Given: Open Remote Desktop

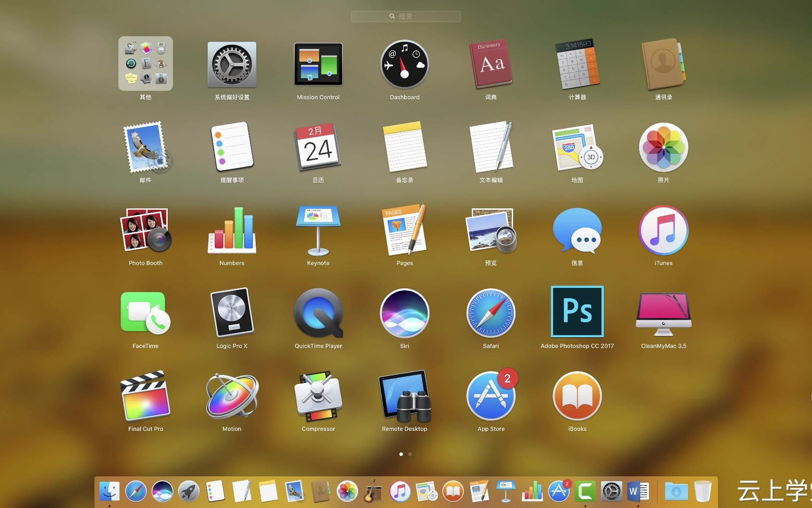Looking at the screenshot, I should 405,396.
